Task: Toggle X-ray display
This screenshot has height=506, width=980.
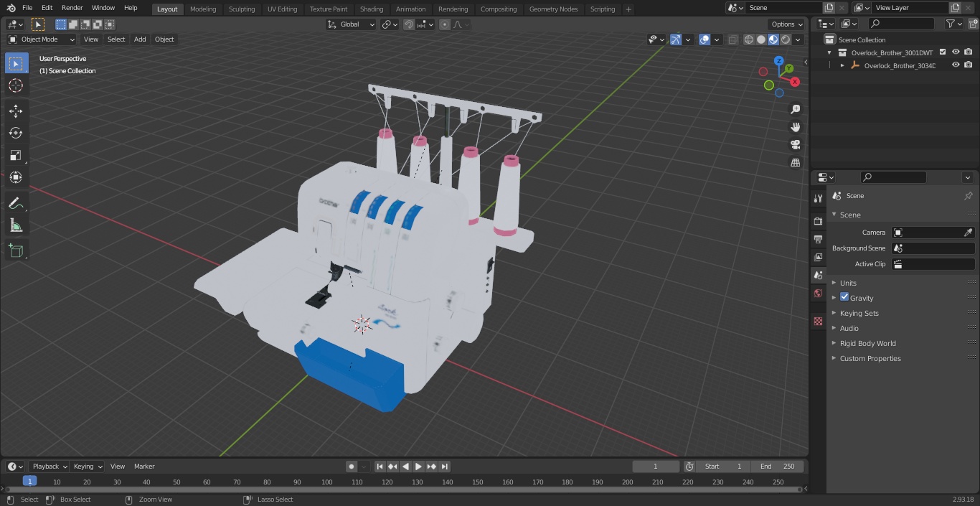Action: (732, 39)
